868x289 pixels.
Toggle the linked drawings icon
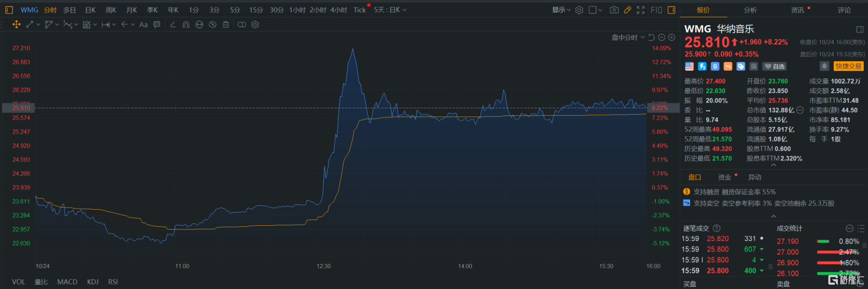coord(242,25)
